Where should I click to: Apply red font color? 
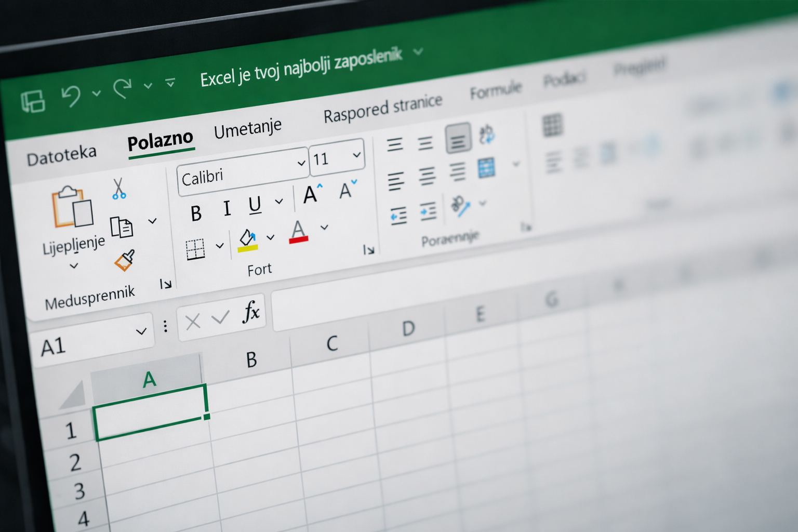298,231
